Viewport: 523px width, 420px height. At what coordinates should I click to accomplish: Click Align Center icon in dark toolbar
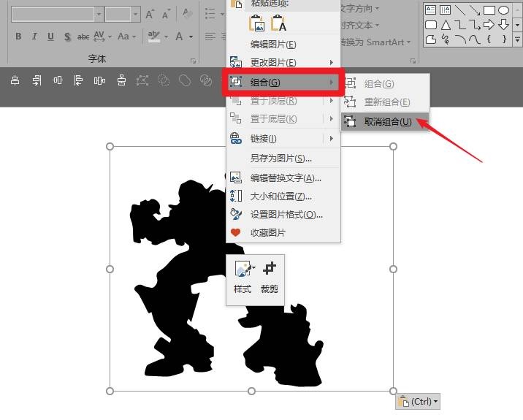pos(15,80)
